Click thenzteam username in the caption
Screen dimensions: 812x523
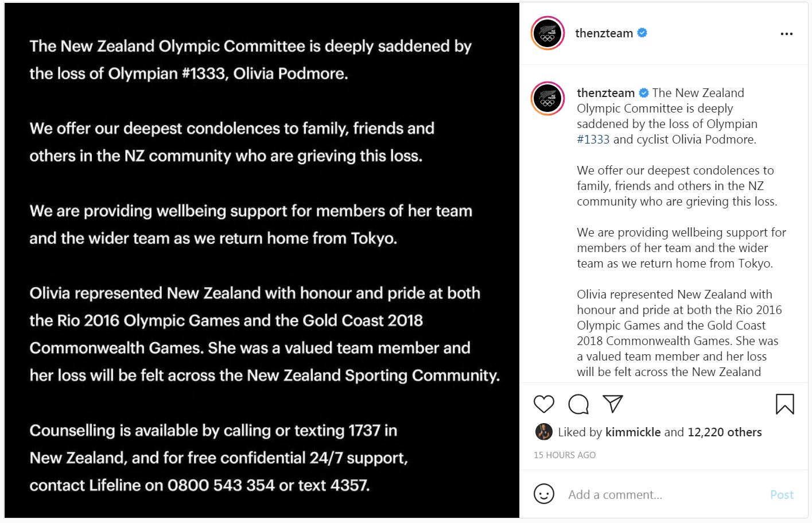click(605, 93)
